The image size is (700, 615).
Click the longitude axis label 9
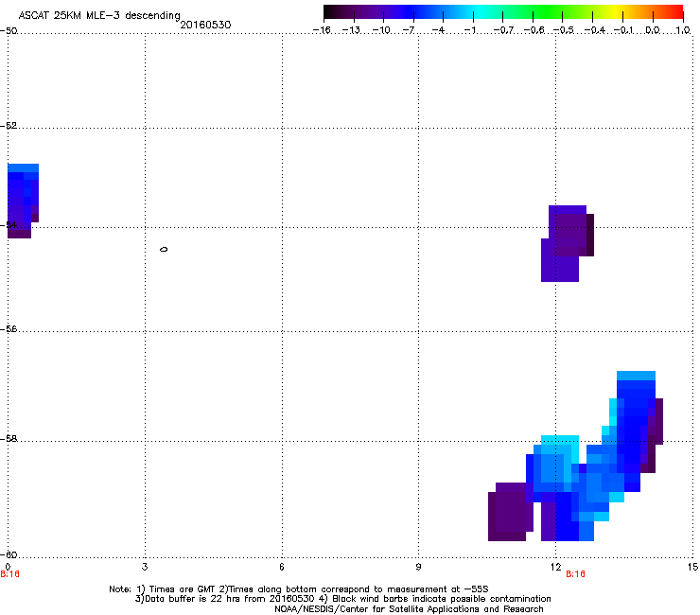pyautogui.click(x=418, y=567)
